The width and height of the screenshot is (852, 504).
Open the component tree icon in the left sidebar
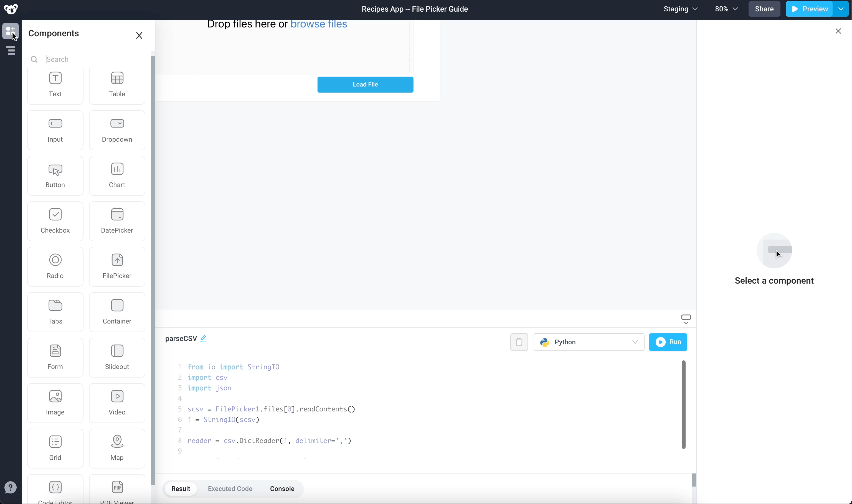click(x=11, y=51)
